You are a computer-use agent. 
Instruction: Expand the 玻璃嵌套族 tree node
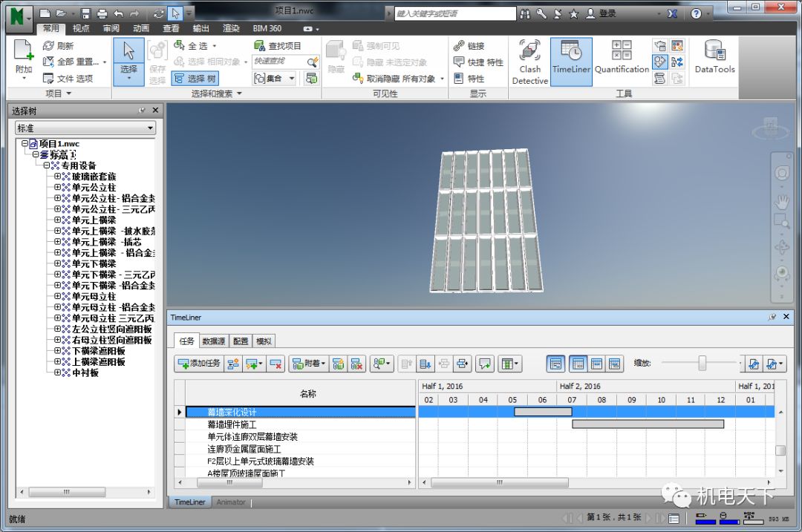[57, 177]
